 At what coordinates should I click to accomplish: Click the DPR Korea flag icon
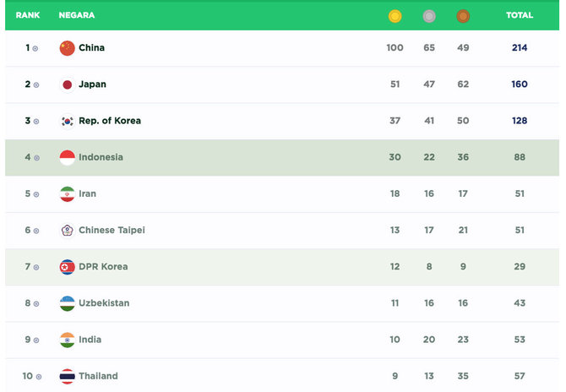coord(68,267)
